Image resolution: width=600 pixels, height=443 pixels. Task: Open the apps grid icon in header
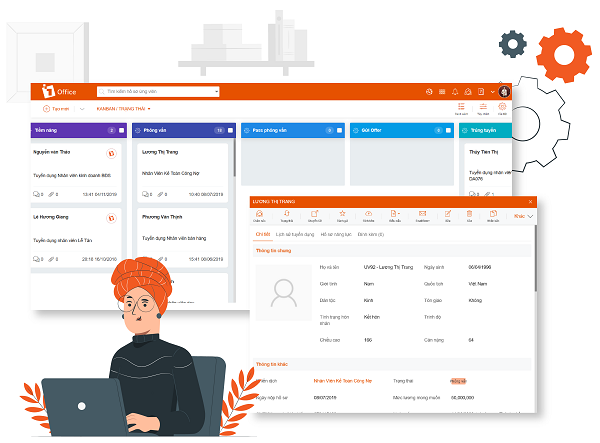click(442, 91)
